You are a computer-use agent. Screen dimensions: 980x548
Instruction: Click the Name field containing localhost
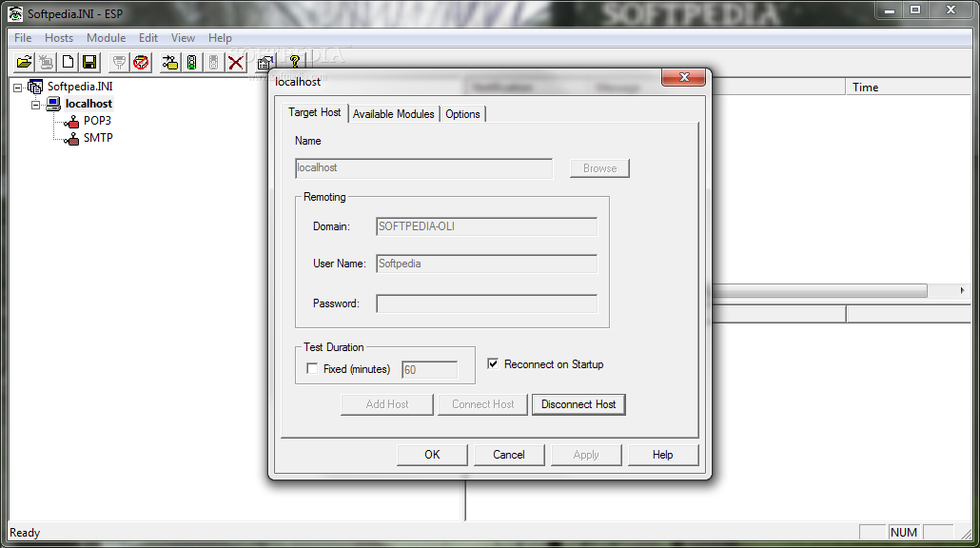423,168
